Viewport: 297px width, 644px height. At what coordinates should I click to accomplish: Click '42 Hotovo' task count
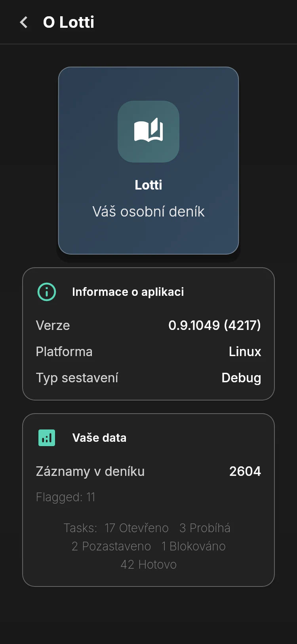point(148,564)
